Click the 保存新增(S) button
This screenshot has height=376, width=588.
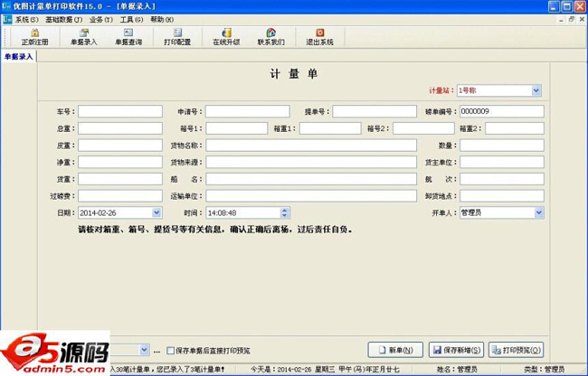point(456,350)
